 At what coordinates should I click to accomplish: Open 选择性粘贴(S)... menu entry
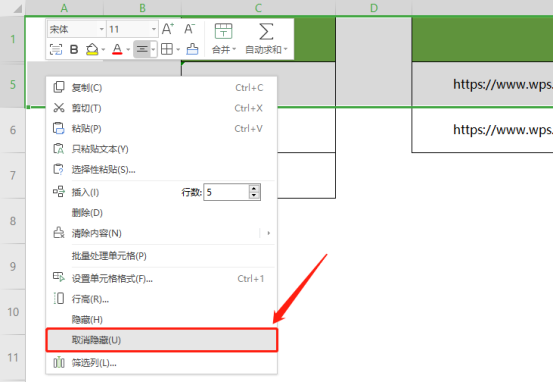coord(161,170)
